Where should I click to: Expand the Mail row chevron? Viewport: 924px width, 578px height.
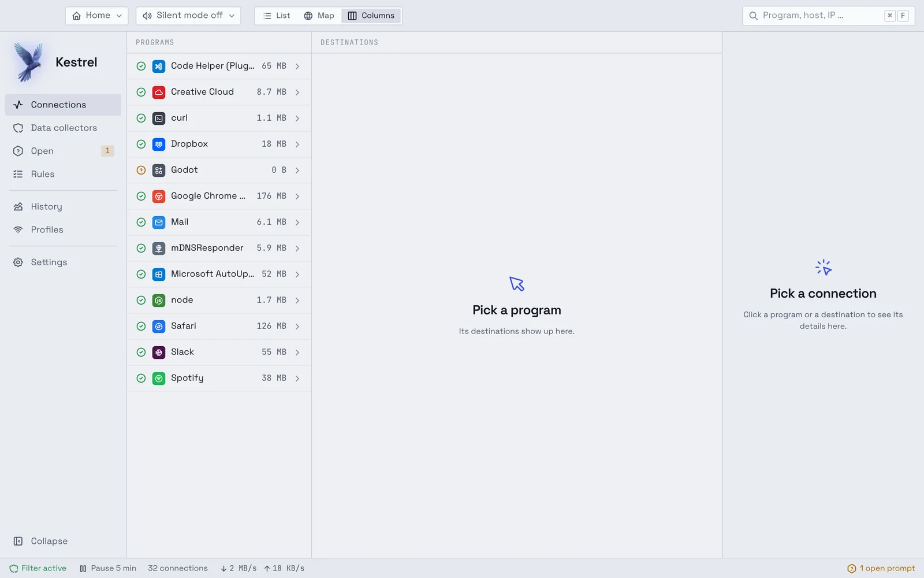coord(297,223)
